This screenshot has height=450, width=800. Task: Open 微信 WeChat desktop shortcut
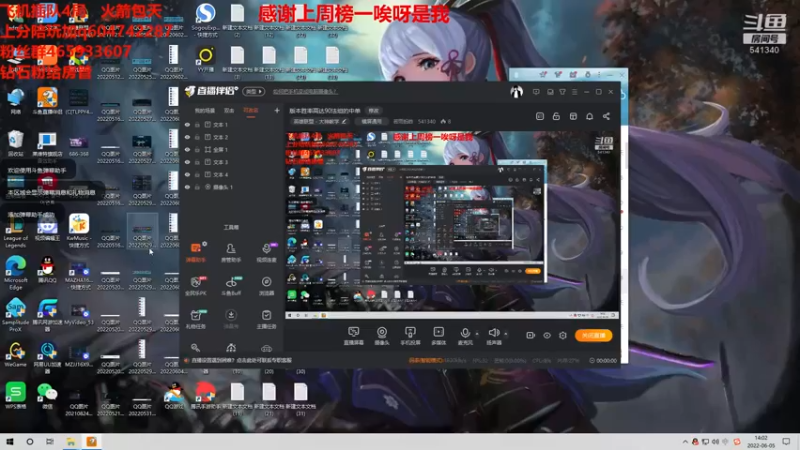47,397
